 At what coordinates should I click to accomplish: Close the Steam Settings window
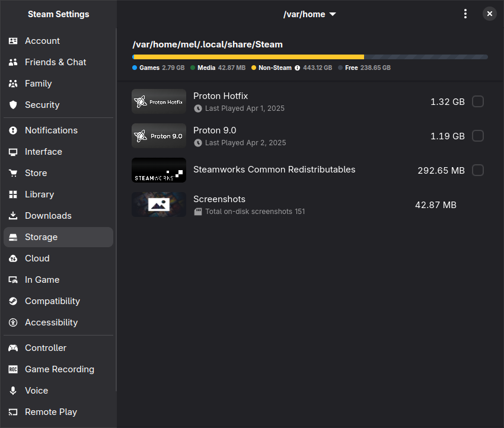[x=490, y=14]
